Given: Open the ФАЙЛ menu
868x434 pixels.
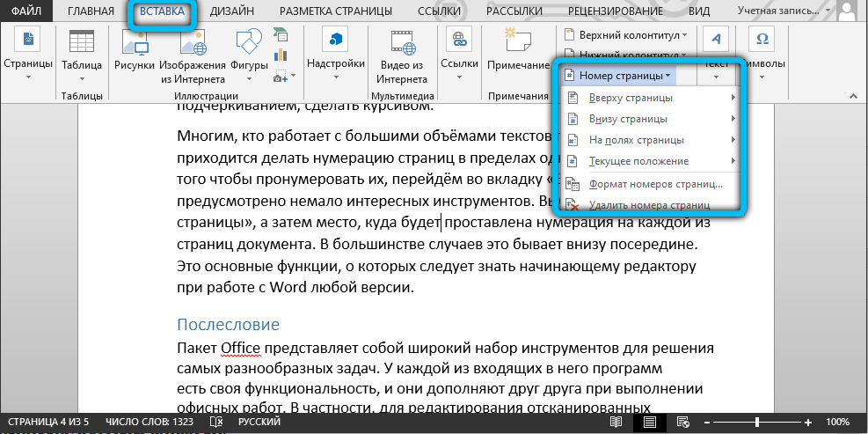Looking at the screenshot, I should [x=26, y=11].
